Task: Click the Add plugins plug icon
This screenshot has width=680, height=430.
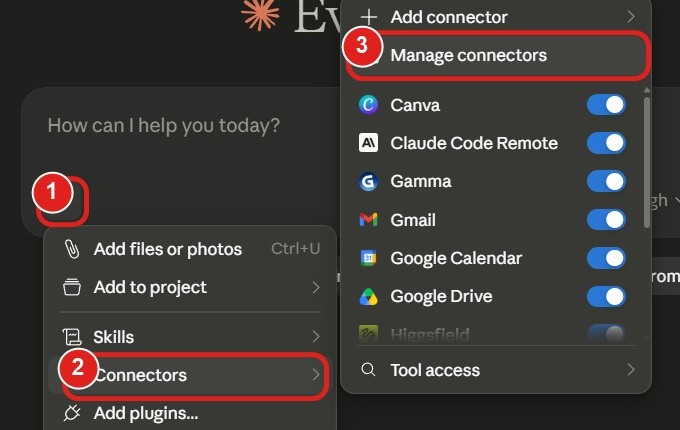Action: point(72,413)
